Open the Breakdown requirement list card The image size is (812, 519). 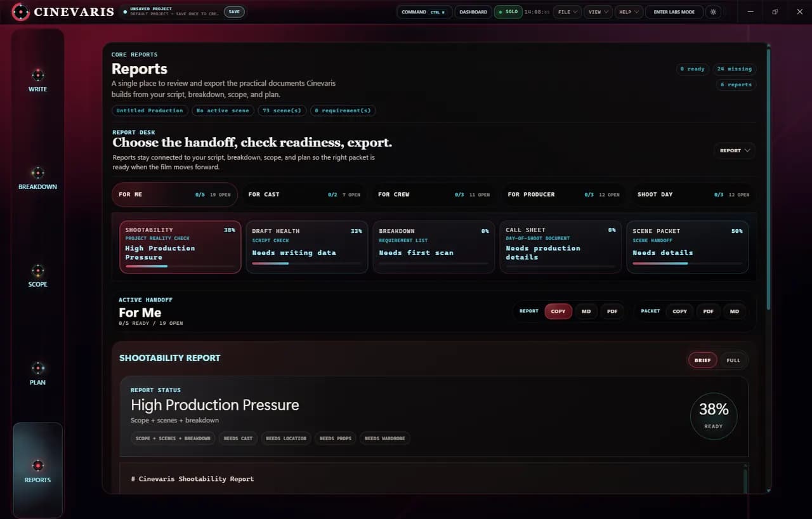[x=434, y=247]
